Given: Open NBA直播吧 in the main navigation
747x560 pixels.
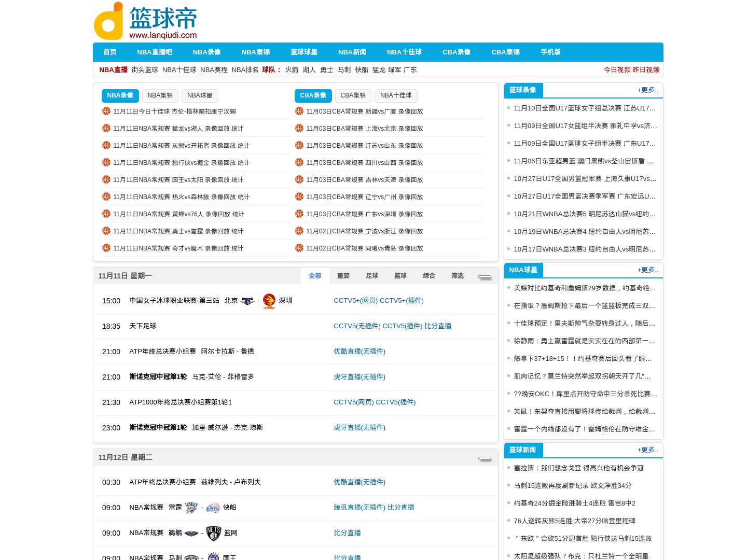Looking at the screenshot, I should (x=155, y=52).
